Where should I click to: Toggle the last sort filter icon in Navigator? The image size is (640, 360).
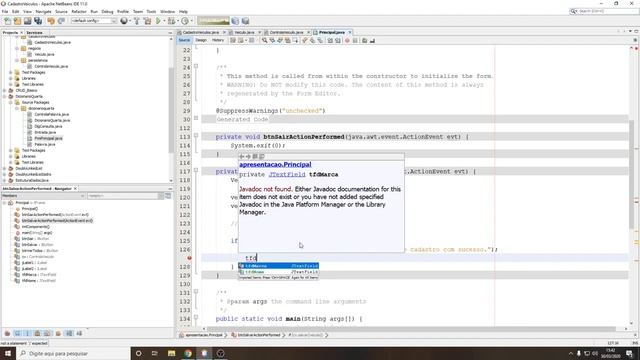79,333
